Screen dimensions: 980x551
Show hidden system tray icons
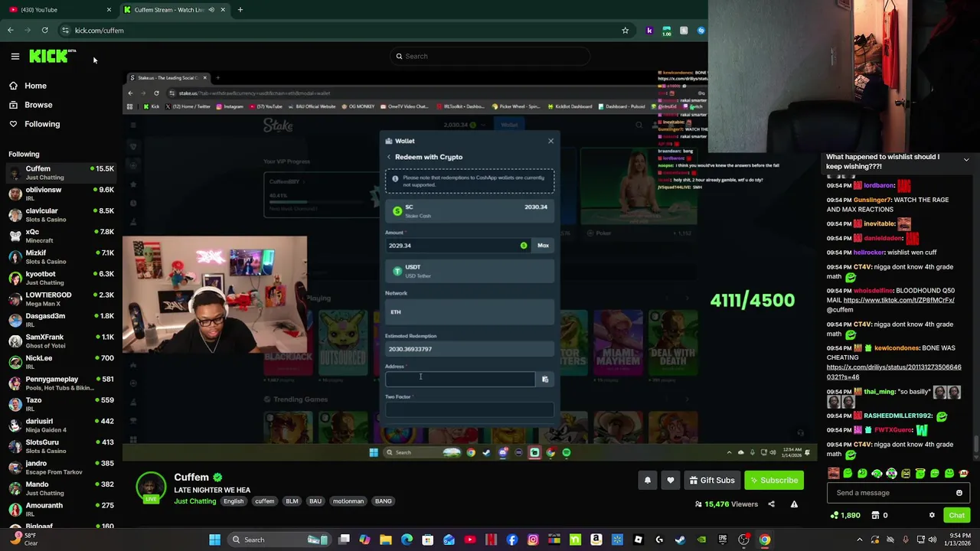[x=859, y=540]
